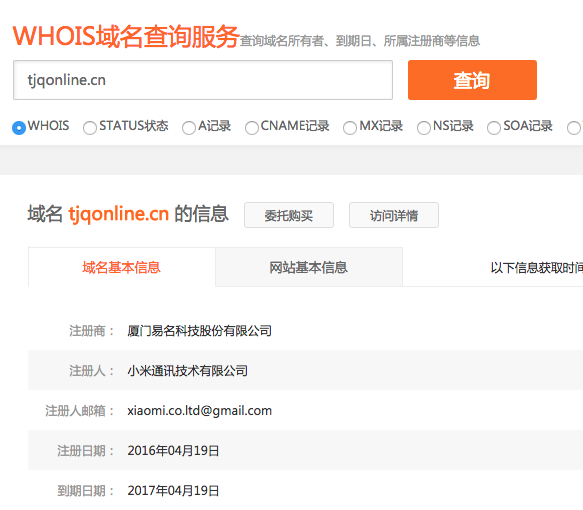Choose the SOA记录 radio option

pyautogui.click(x=494, y=128)
